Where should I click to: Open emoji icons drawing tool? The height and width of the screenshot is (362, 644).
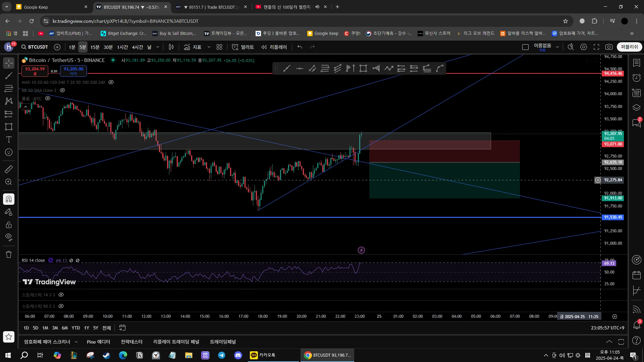click(x=9, y=153)
